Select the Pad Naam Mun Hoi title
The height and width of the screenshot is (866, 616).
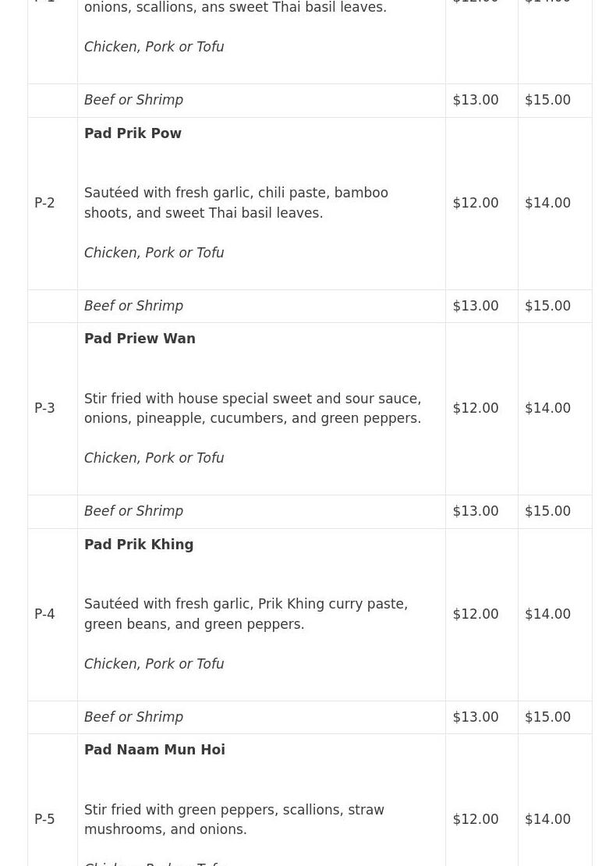(154, 750)
